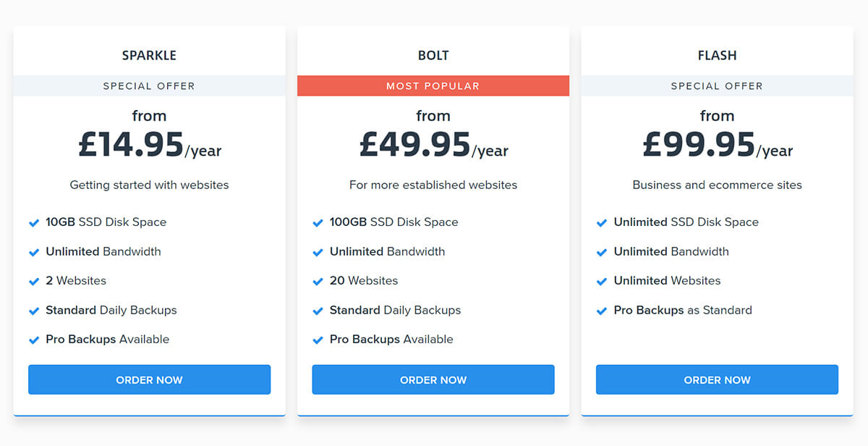This screenshot has width=868, height=446.
Task: Click checkmark beside Sparkle Pro Backups Available
Action: pyautogui.click(x=33, y=340)
